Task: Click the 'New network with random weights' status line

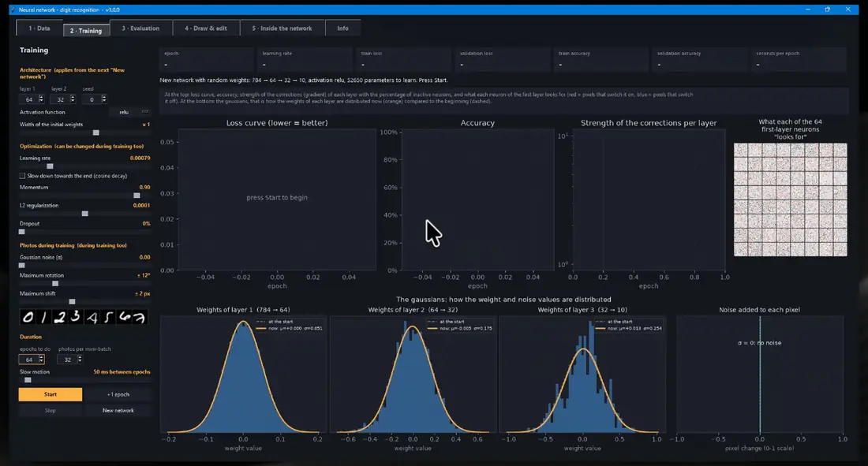Action: (x=304, y=80)
